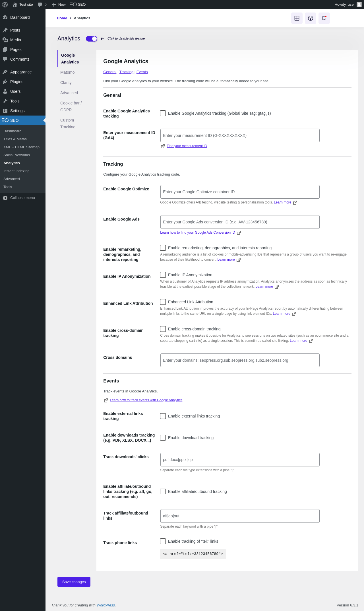Open the SEO item in the admin bar
The width and height of the screenshot is (364, 611).
click(78, 5)
